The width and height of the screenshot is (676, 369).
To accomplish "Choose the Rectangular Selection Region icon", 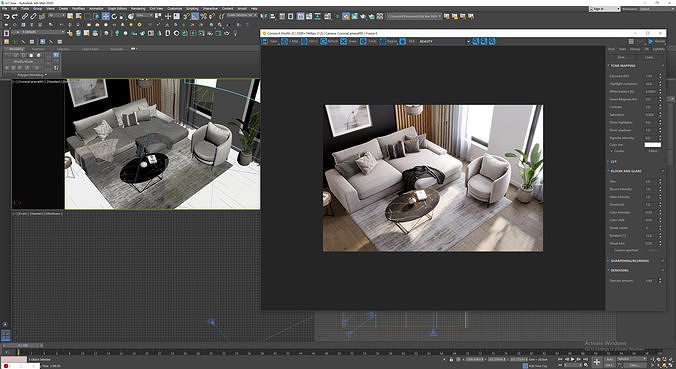I will [88, 16].
